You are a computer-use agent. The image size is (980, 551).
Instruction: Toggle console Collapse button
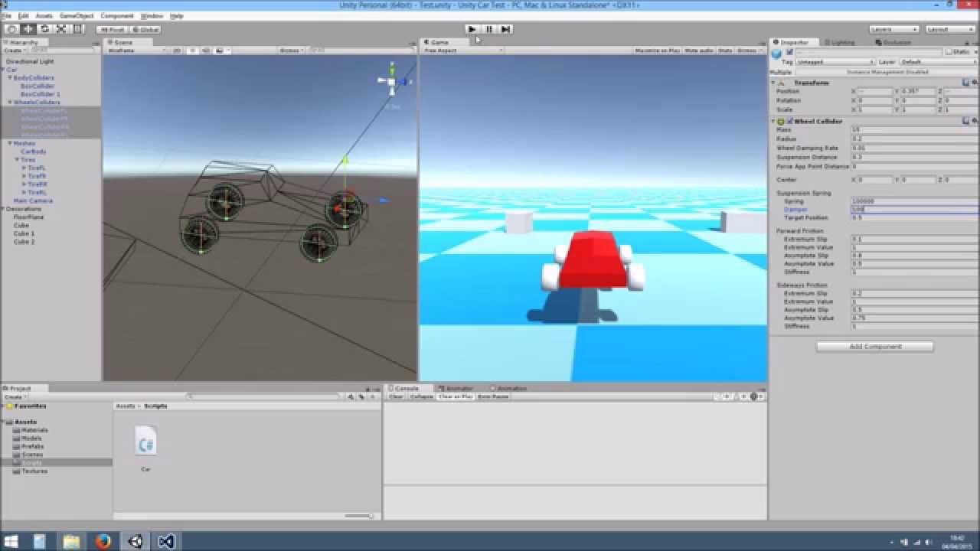[422, 396]
